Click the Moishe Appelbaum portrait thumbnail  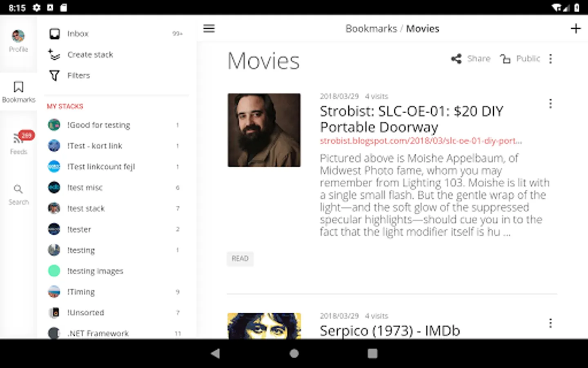(x=264, y=130)
